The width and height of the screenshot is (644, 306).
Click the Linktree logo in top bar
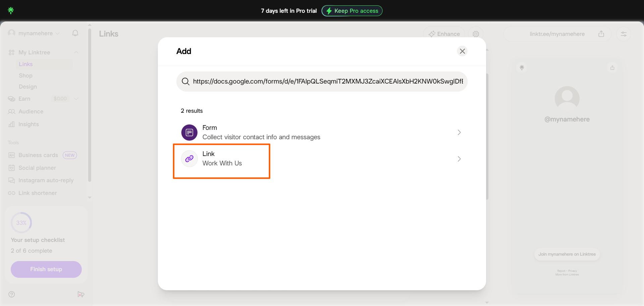click(11, 10)
